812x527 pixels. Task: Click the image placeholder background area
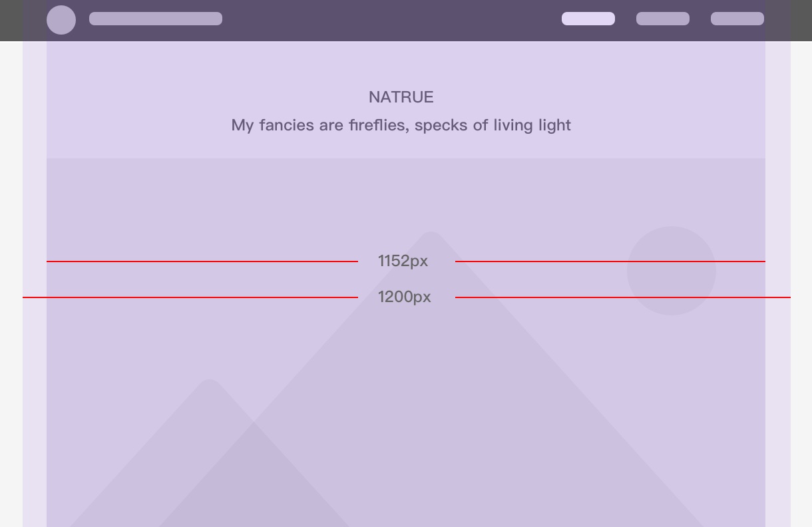166,200
